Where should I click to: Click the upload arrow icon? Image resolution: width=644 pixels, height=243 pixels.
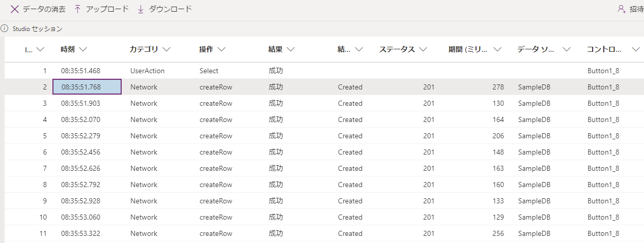[x=77, y=9]
